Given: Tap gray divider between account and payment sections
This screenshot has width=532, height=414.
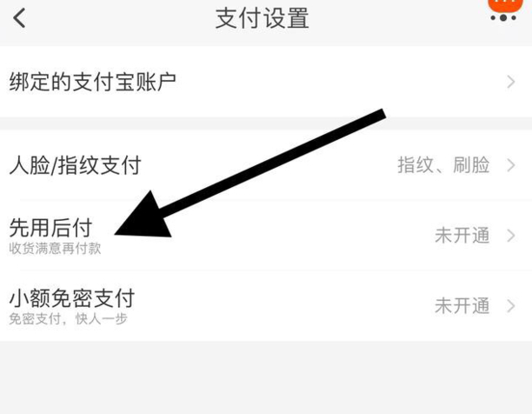Looking at the screenshot, I should pyautogui.click(x=266, y=124).
